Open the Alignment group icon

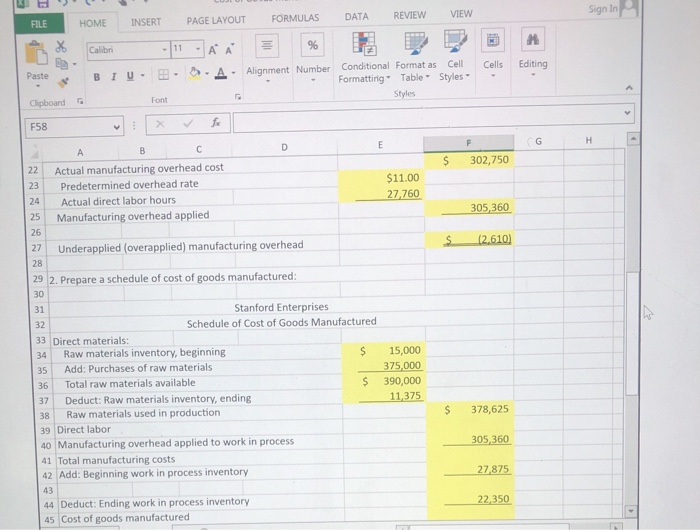click(267, 45)
